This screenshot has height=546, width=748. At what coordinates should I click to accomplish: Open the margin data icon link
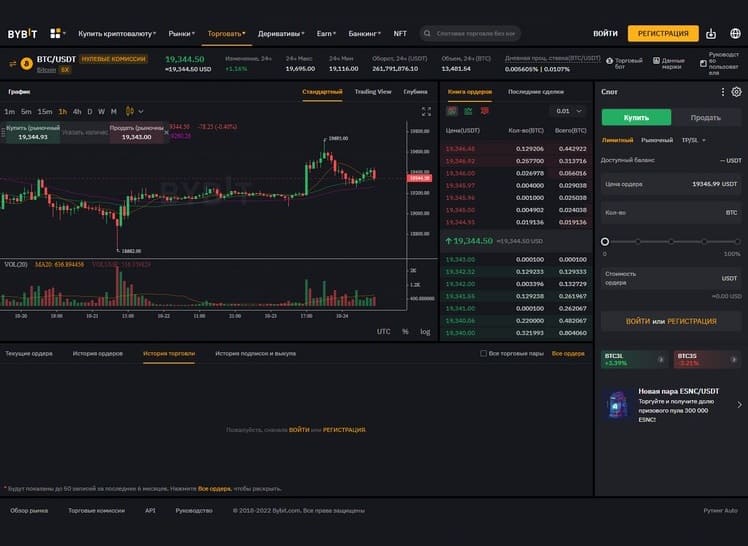[x=656, y=61]
